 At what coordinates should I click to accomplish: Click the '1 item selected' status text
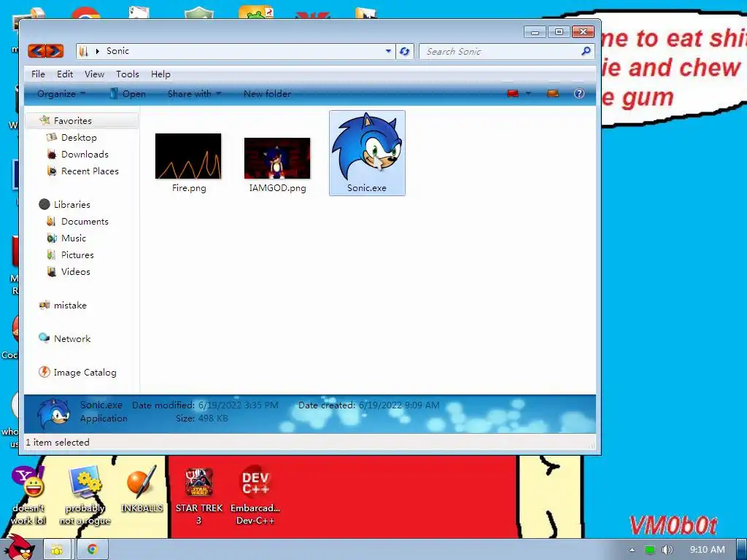point(58,443)
